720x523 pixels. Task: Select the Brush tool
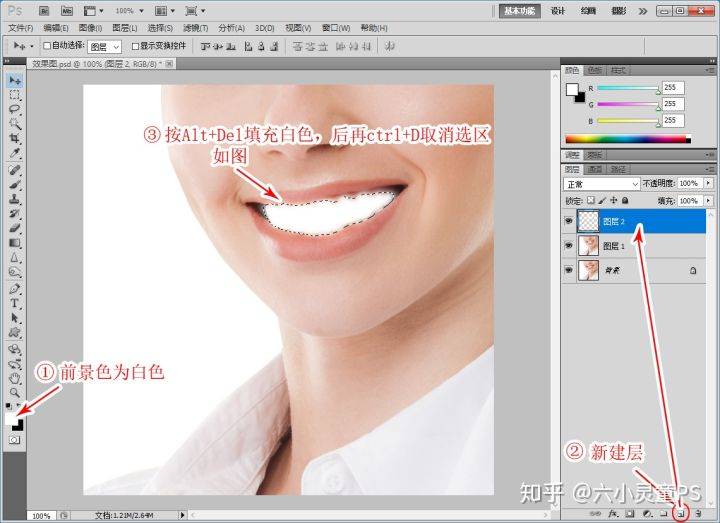tap(15, 185)
